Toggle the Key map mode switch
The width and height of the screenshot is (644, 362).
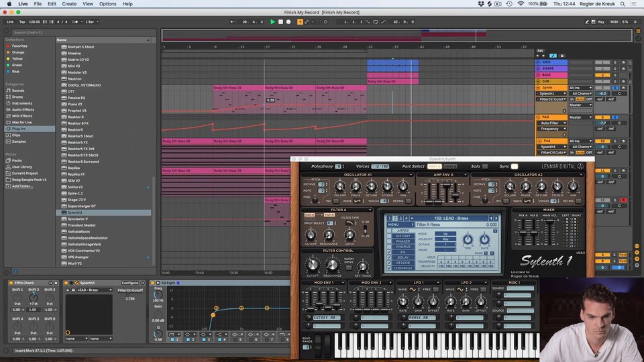pyautogui.click(x=601, y=21)
